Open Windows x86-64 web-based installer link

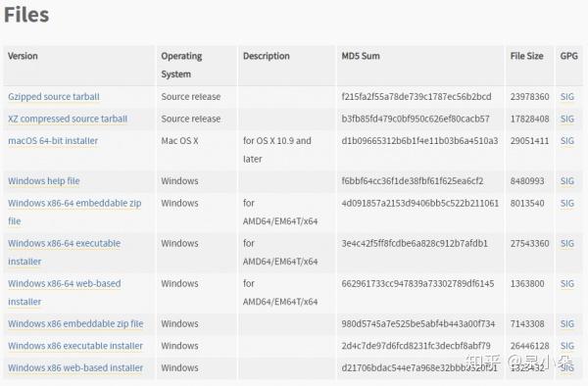click(64, 292)
